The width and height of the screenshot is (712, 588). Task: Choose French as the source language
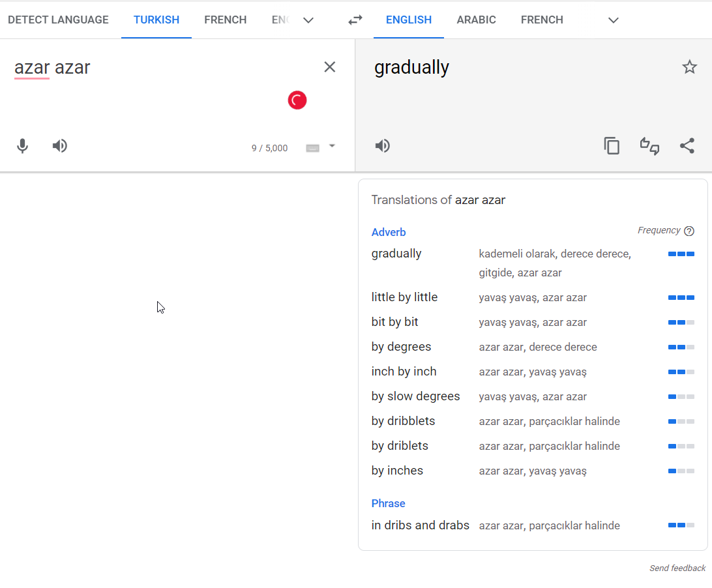[x=225, y=20]
